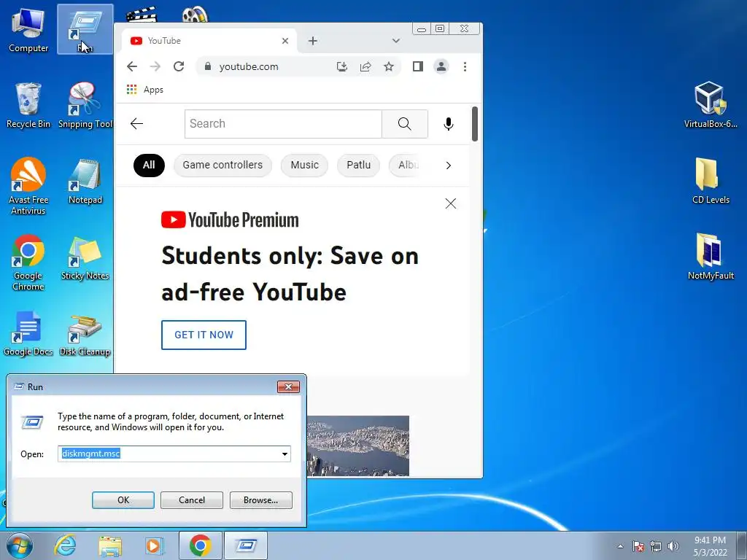Show more category chips with arrow
The height and width of the screenshot is (560, 747).
tap(449, 166)
